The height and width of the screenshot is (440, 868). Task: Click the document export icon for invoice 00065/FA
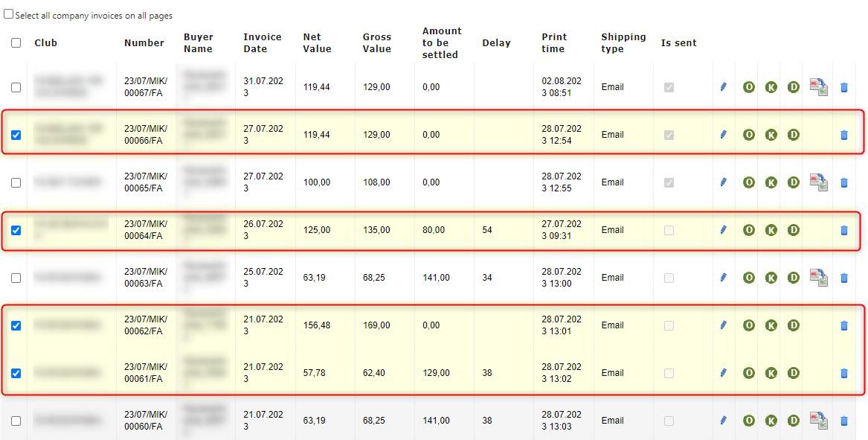click(819, 182)
